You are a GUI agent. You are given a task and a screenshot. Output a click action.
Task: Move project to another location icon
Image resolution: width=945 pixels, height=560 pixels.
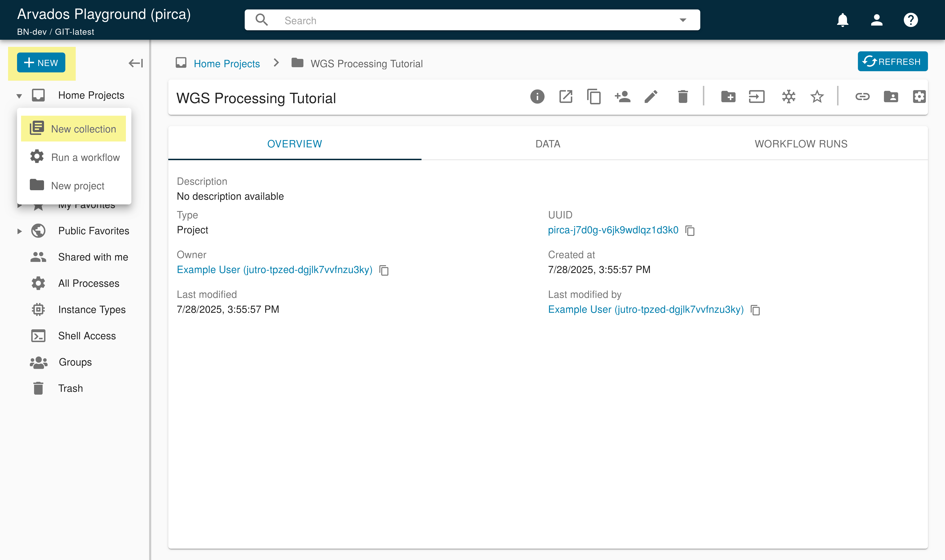point(756,97)
